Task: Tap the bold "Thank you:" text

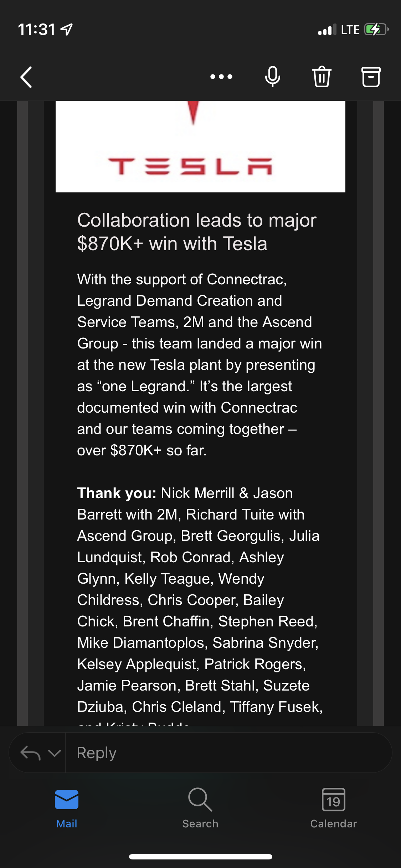Action: coord(117,493)
